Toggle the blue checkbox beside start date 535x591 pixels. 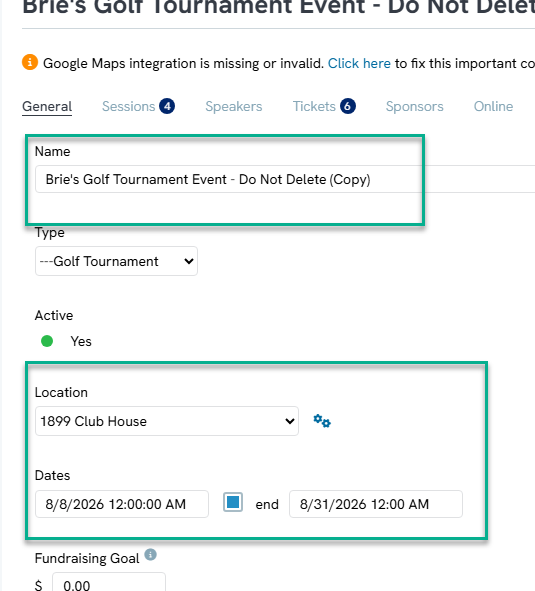click(233, 502)
